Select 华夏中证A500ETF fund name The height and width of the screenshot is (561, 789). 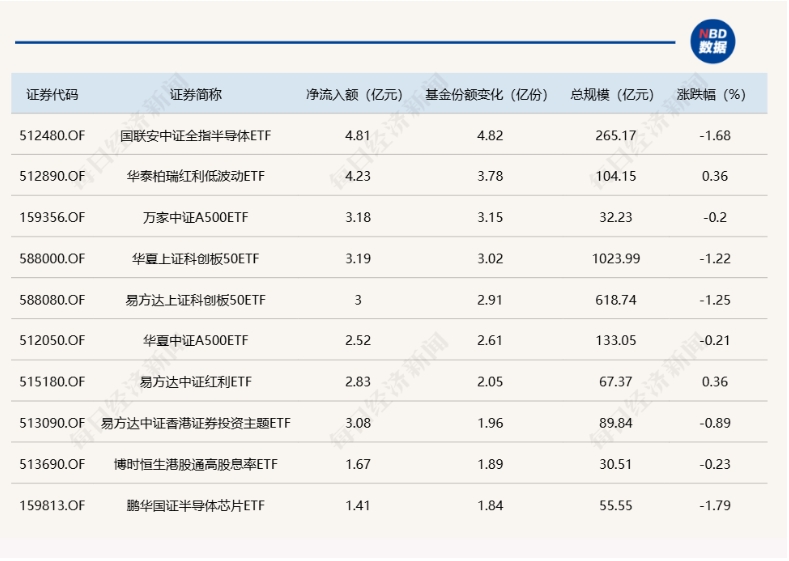tap(196, 340)
